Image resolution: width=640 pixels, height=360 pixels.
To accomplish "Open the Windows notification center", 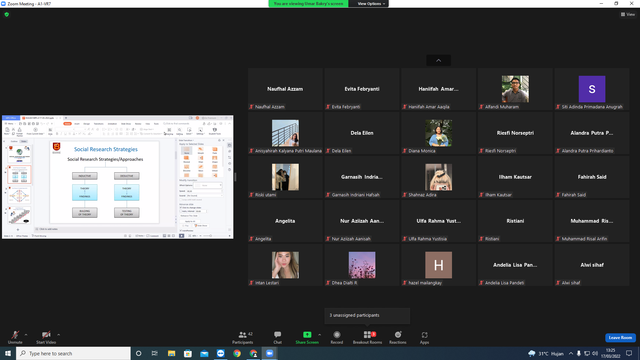I will coord(629,353).
